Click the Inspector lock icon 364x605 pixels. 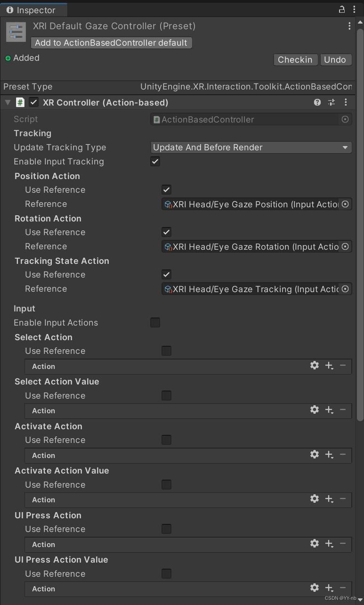(342, 9)
